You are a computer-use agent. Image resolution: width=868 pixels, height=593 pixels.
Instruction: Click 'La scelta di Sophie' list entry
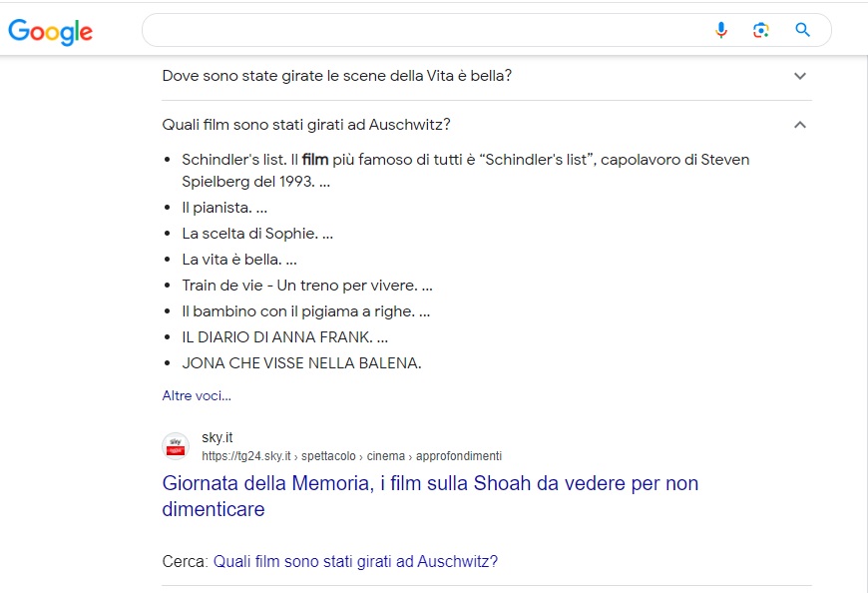coord(257,233)
